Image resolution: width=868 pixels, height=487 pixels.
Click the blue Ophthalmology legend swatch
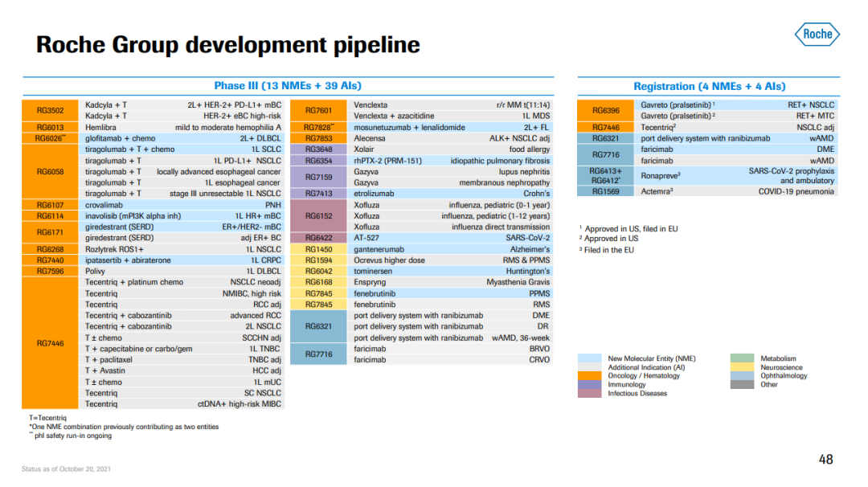coord(742,376)
